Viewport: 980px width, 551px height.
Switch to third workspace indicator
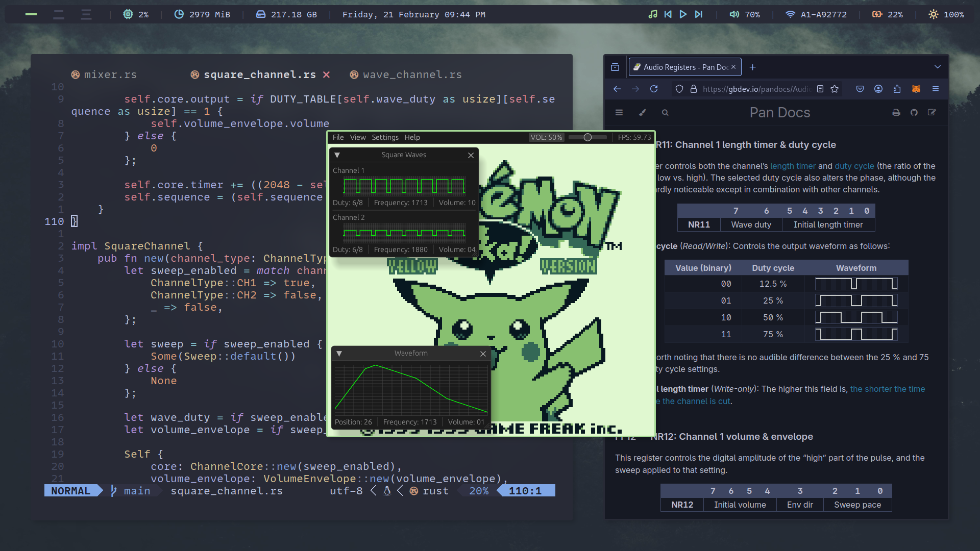click(x=86, y=14)
